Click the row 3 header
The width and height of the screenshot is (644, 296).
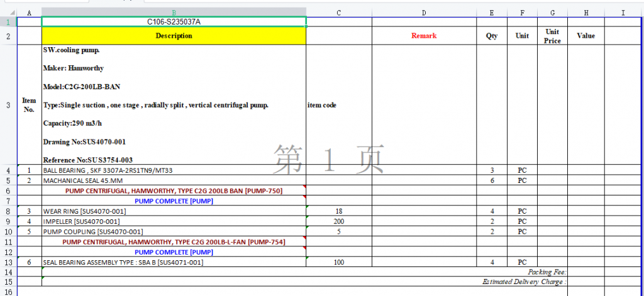(8, 106)
